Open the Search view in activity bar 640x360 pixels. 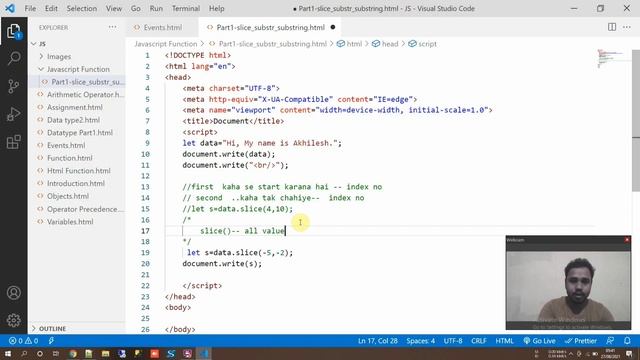(13, 58)
